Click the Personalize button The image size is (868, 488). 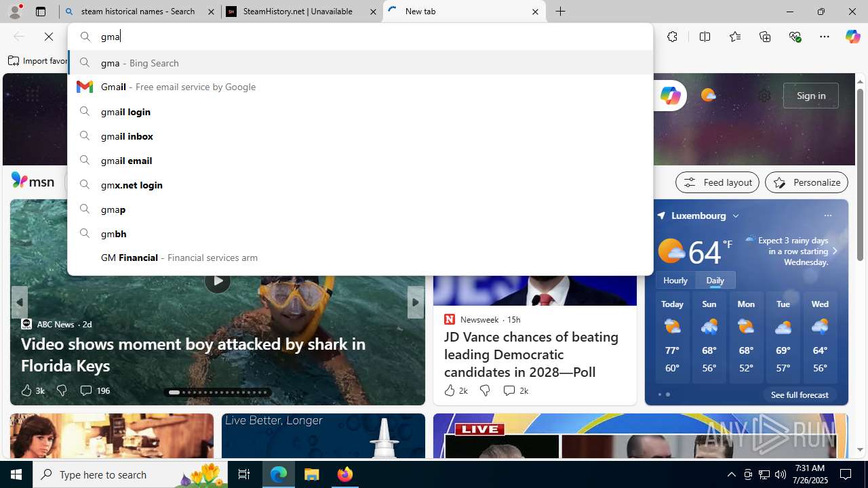806,182
